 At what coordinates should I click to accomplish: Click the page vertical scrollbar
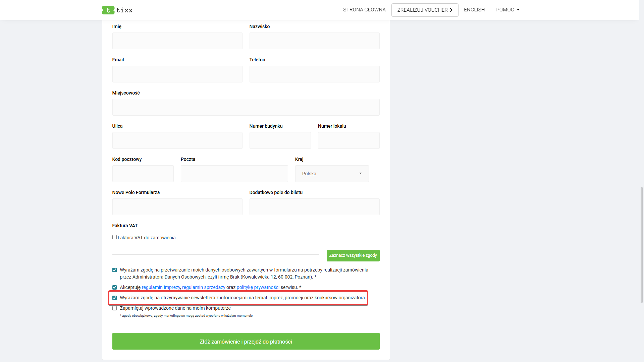click(641, 245)
